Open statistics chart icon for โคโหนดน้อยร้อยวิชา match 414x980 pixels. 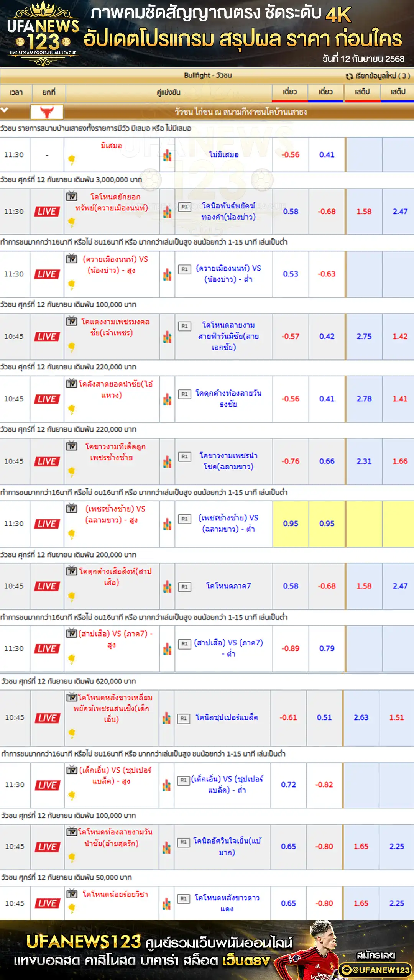click(166, 903)
